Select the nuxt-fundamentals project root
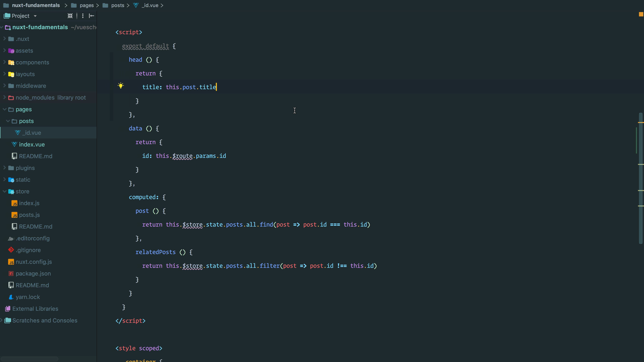The width and height of the screenshot is (644, 362). pos(40,27)
